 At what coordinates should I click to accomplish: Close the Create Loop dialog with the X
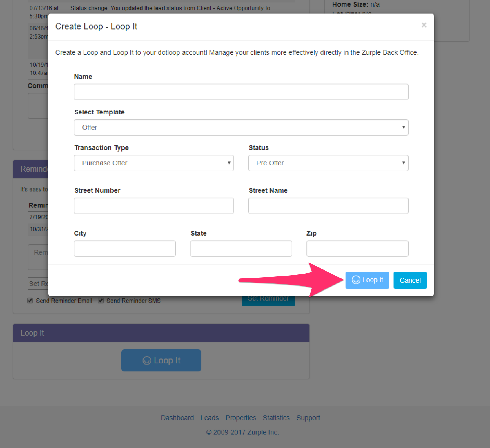[424, 25]
